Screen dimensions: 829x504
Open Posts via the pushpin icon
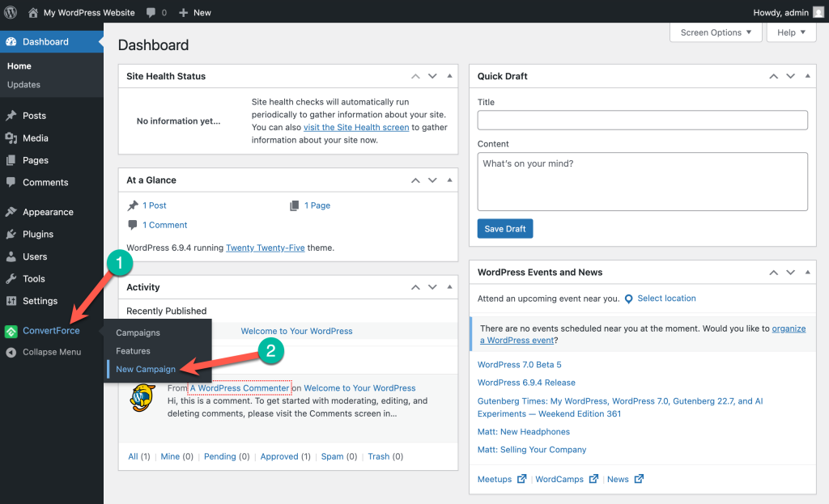pyautogui.click(x=11, y=116)
